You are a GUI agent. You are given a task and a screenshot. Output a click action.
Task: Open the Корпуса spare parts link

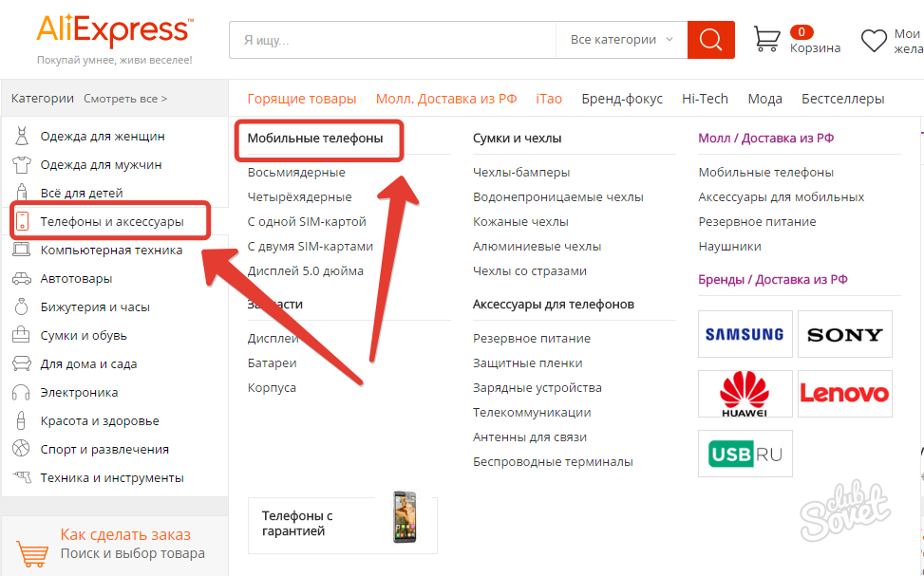[272, 388]
